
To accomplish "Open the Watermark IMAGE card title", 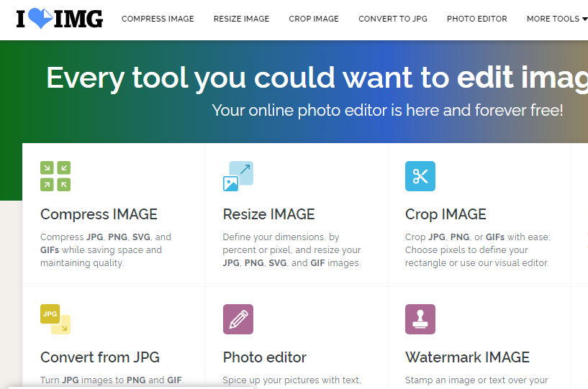I will (x=467, y=357).
